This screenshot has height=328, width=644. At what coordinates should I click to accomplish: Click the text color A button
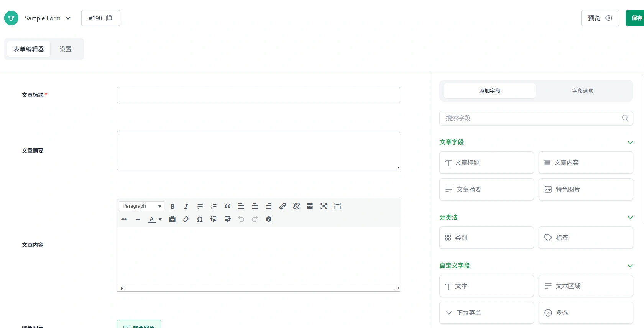coord(152,219)
